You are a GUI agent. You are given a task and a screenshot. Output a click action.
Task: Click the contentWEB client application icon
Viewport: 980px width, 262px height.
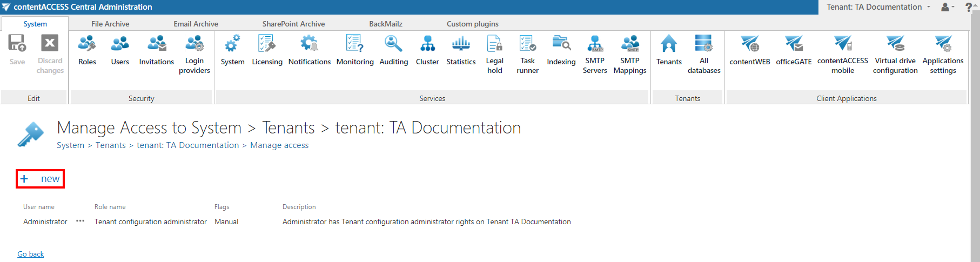(x=749, y=51)
